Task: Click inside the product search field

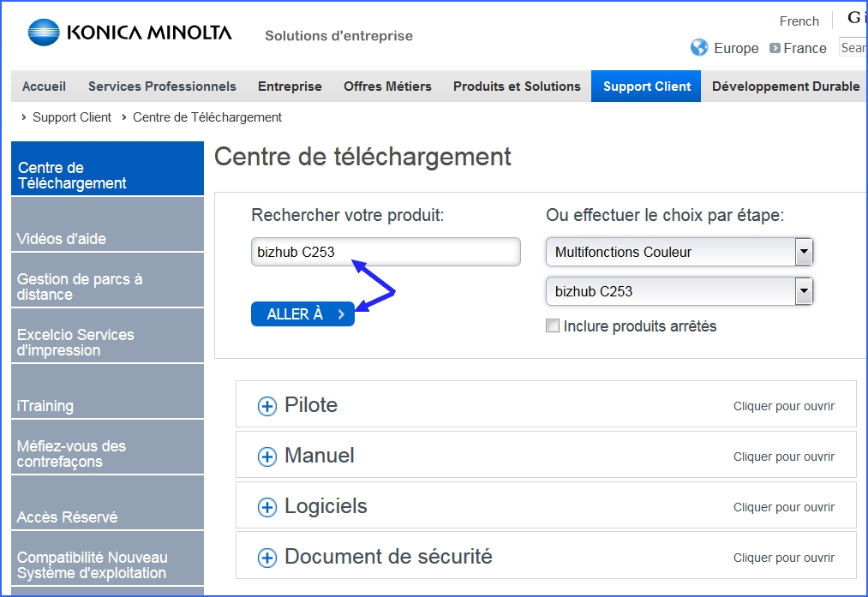Action: (385, 251)
